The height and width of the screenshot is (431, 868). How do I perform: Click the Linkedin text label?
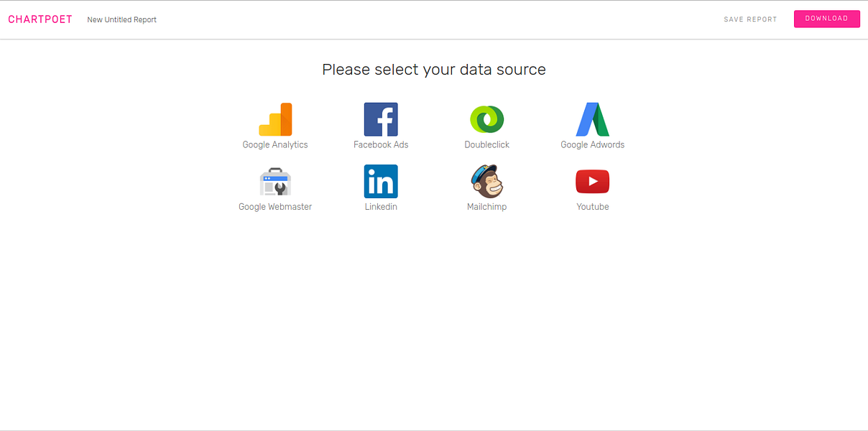381,207
